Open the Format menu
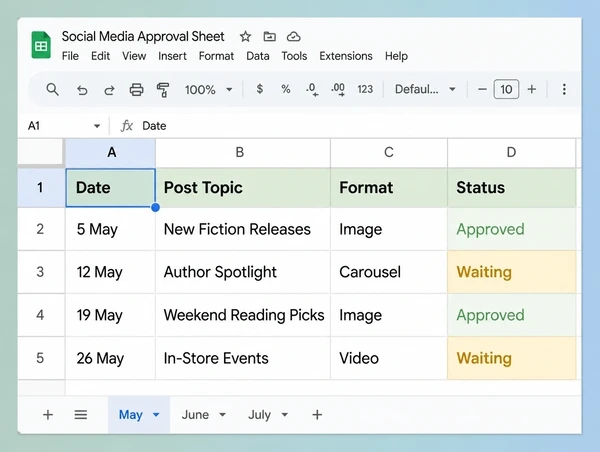This screenshot has height=452, width=600. point(216,56)
